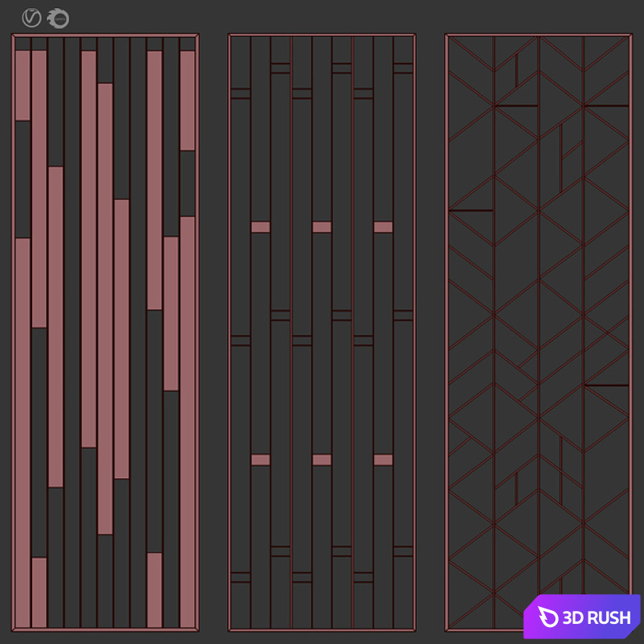
Task: Click the Corona renderer logo icon
Action: (58, 19)
